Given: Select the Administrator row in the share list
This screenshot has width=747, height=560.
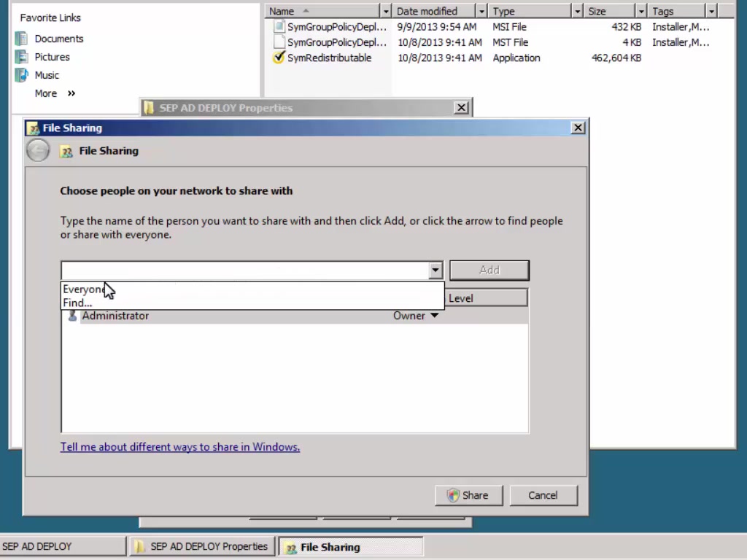Looking at the screenshot, I should 295,316.
